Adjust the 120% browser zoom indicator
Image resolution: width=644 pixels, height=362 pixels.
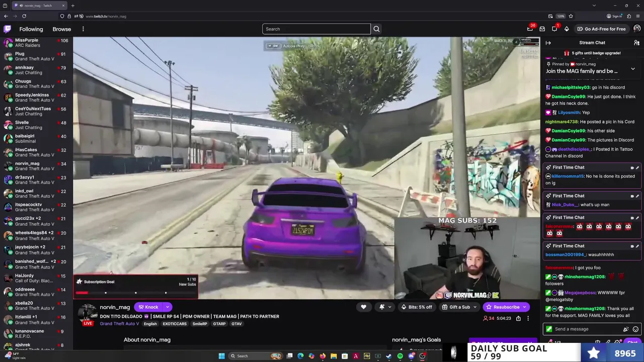(x=560, y=16)
